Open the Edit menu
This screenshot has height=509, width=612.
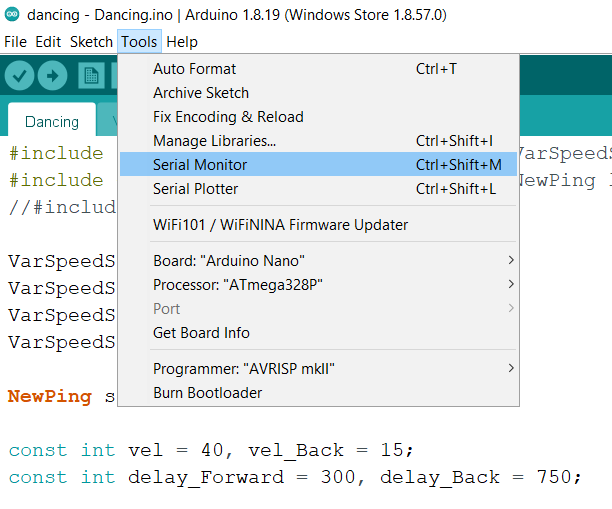pos(48,42)
